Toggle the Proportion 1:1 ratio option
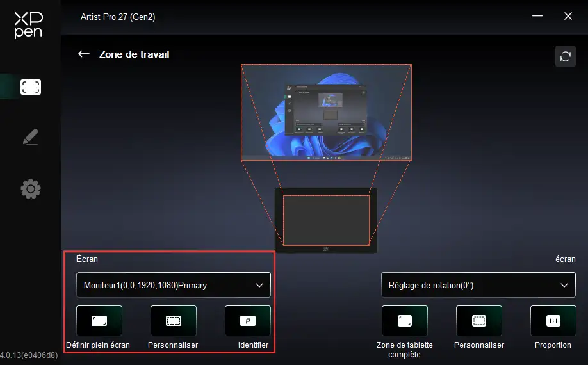 pyautogui.click(x=553, y=321)
